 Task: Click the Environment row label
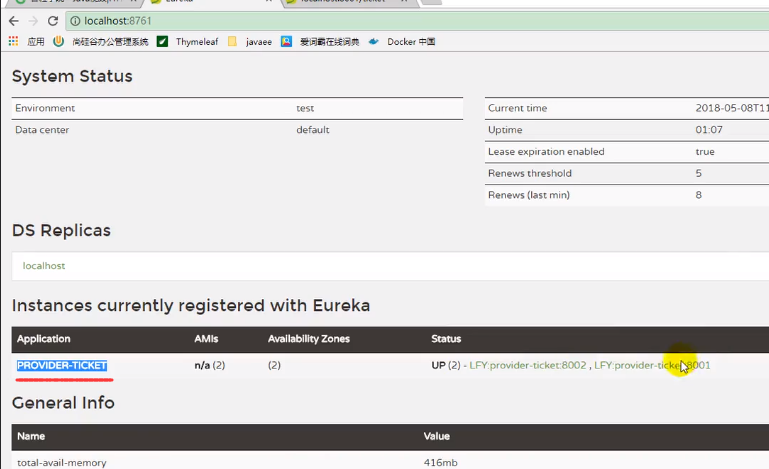(45, 108)
